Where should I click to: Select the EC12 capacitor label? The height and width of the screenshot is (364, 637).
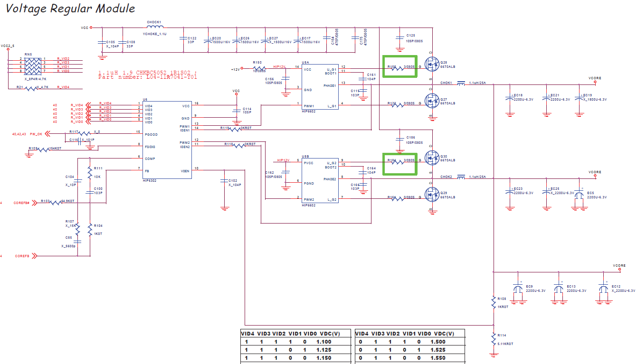pos(616,286)
